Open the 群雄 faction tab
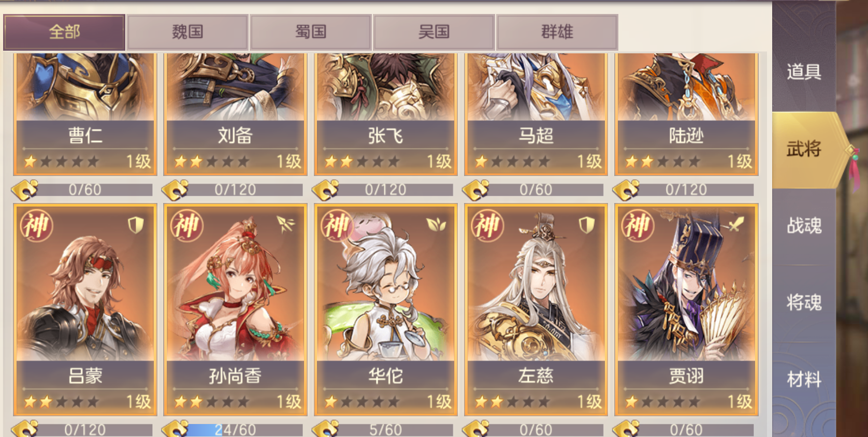This screenshot has height=437, width=868. tap(557, 32)
